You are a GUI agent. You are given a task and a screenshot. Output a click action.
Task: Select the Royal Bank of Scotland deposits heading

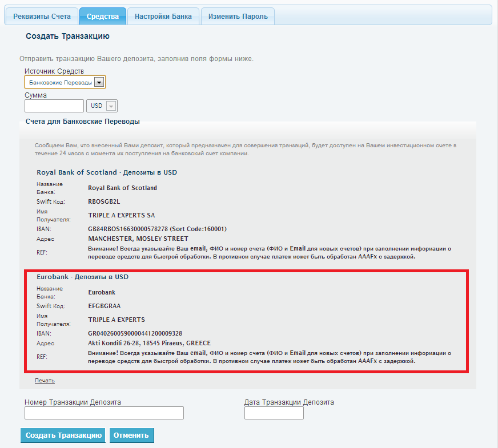point(107,172)
